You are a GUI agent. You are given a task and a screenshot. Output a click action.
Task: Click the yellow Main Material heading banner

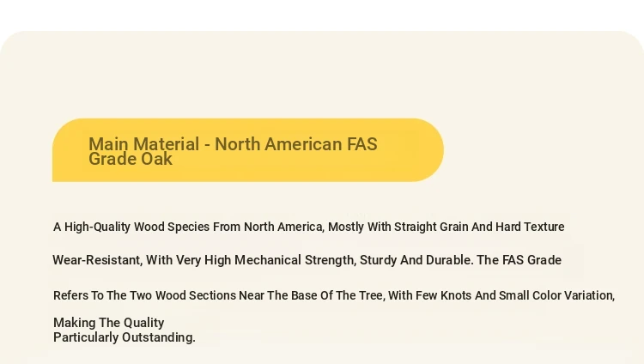[x=248, y=150]
